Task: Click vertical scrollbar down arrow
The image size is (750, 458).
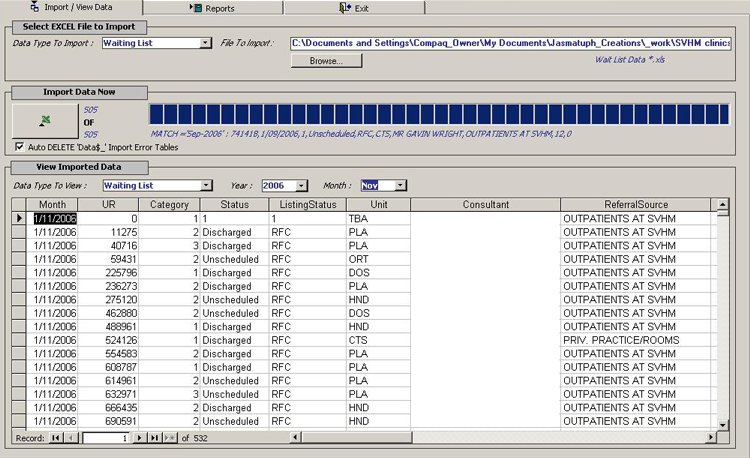Action: tap(723, 425)
